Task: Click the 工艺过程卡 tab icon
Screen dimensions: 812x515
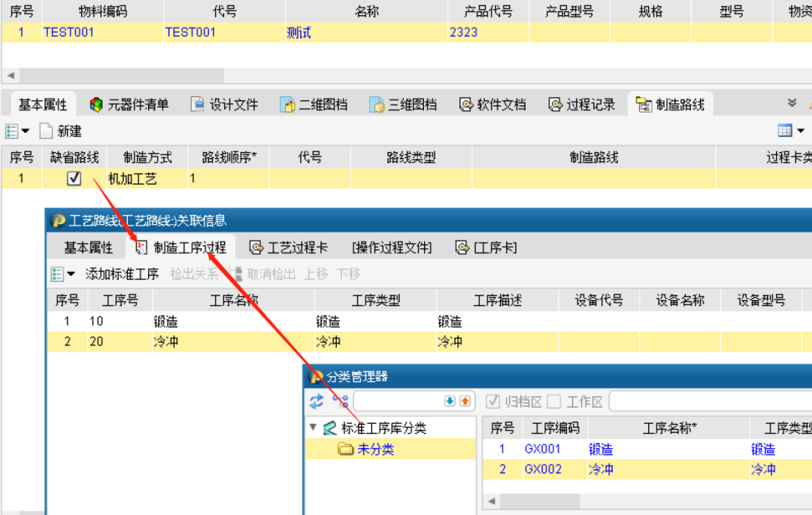Action: point(256,247)
